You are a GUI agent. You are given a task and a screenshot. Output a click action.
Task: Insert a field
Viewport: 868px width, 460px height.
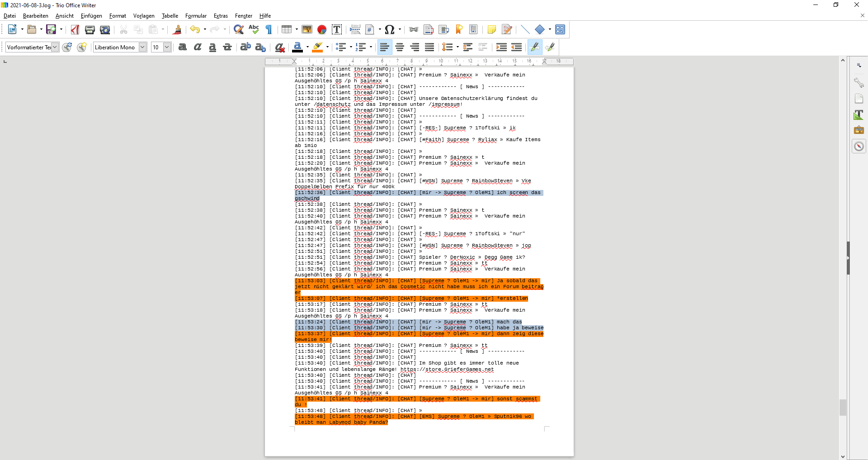pos(370,29)
